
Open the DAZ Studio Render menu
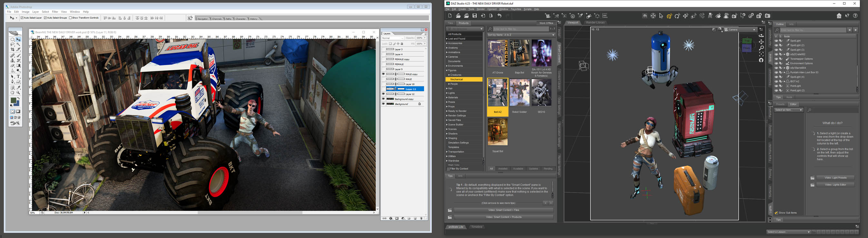pyautogui.click(x=481, y=9)
